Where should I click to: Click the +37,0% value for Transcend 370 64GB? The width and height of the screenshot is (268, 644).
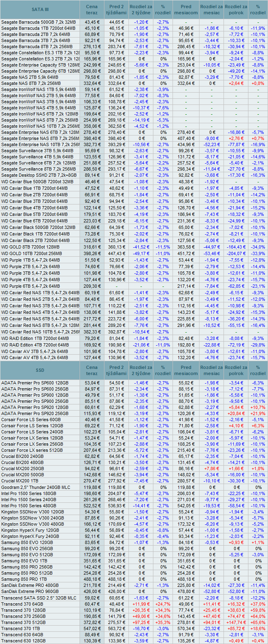pyautogui.click(x=258, y=604)
